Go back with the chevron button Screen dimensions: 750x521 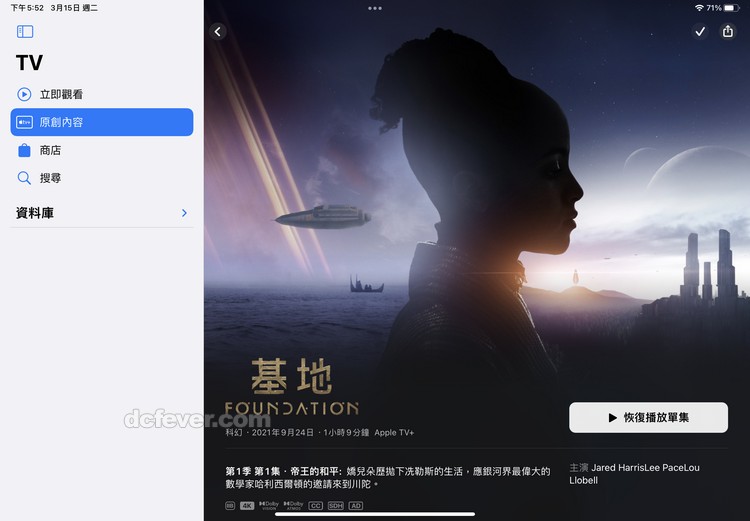pos(218,32)
